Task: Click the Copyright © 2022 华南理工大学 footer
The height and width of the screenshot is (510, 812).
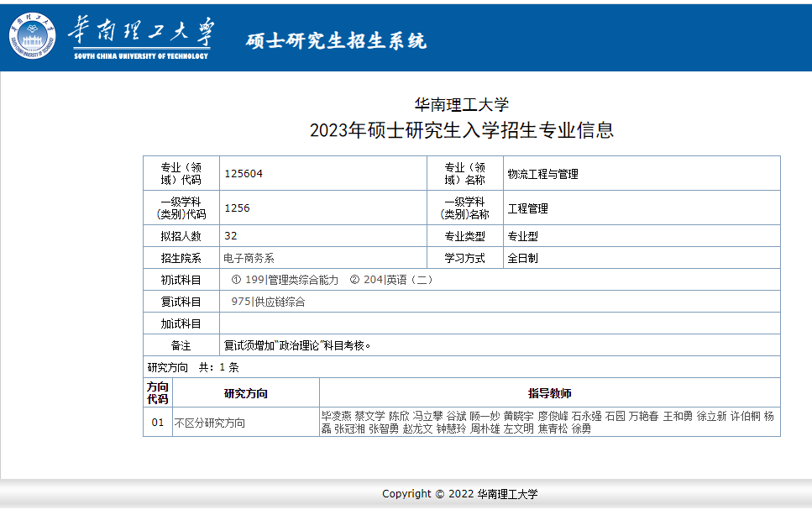Action: (x=460, y=494)
